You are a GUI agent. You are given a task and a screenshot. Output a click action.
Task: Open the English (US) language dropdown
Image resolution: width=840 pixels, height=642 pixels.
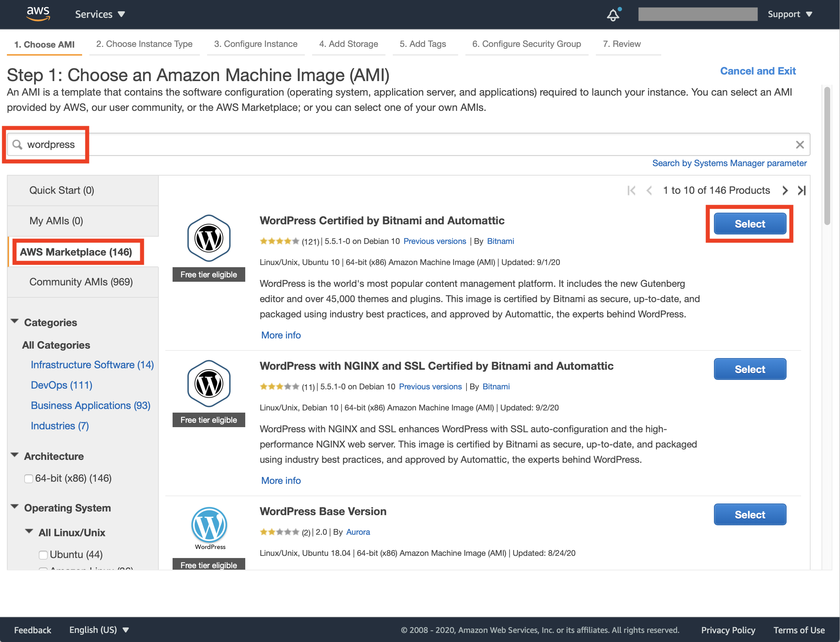99,630
